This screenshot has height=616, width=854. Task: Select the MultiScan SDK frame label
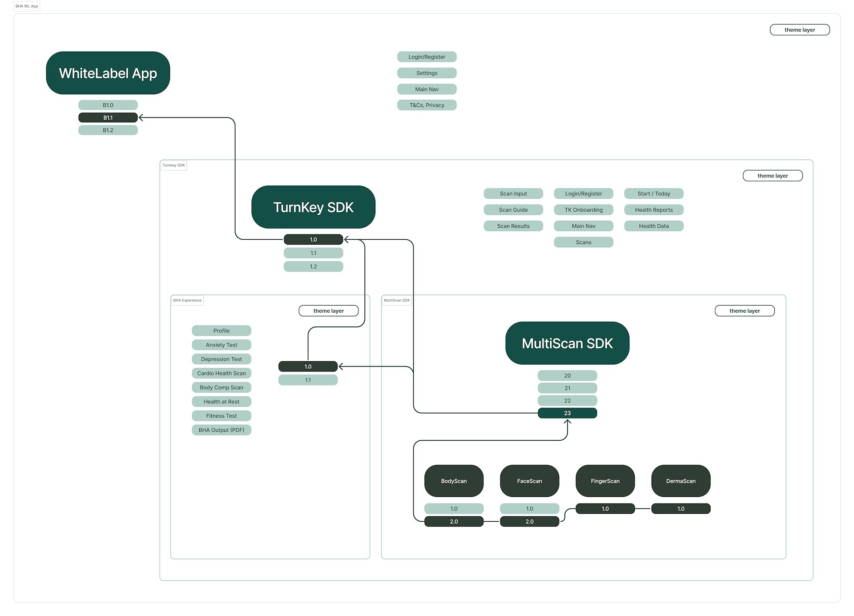[397, 301]
